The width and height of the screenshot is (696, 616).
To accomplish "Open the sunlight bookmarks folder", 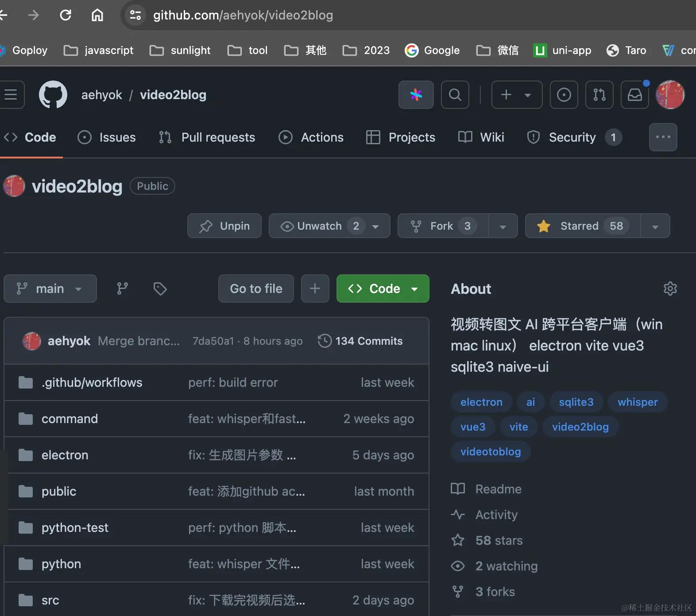I will (180, 50).
